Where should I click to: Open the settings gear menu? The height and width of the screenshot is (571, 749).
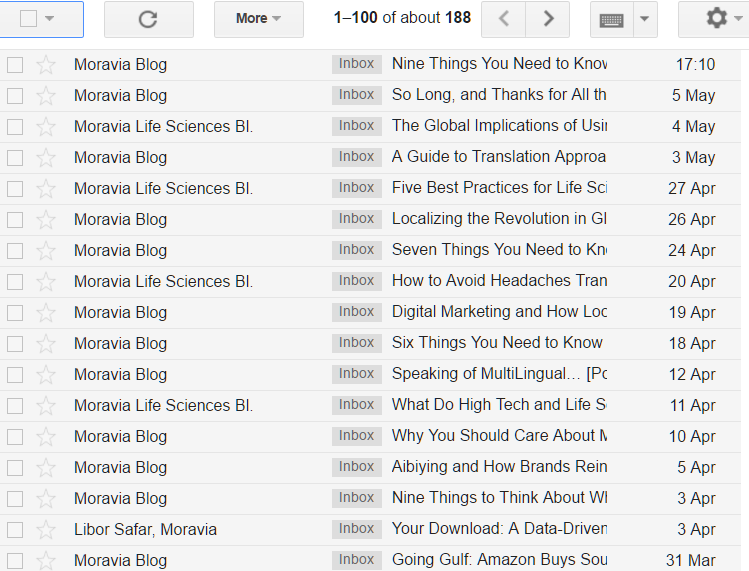click(716, 19)
